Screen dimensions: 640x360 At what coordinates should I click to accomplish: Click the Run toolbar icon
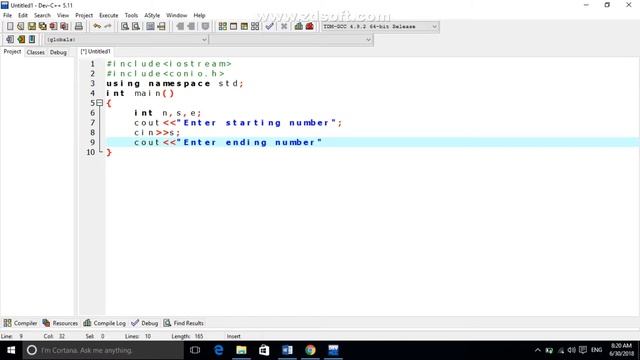(x=233, y=27)
